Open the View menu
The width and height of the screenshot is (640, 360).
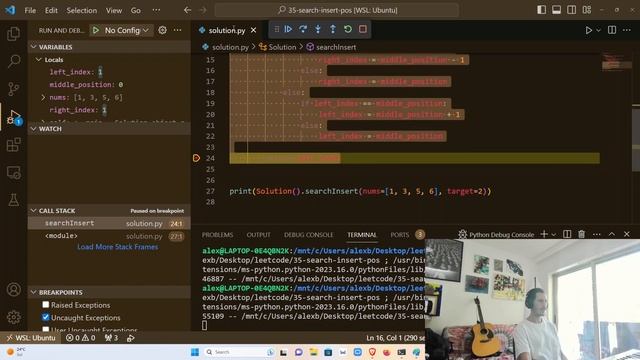(114, 10)
